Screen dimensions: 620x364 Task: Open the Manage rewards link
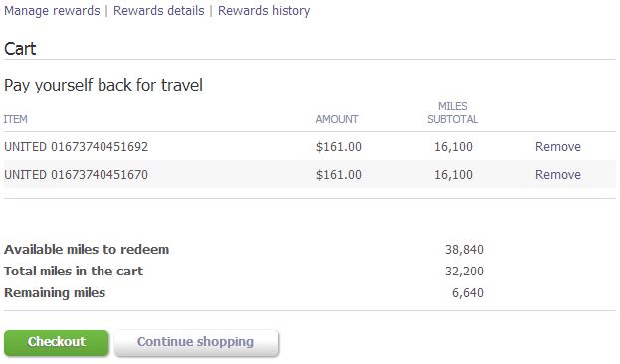pos(52,11)
